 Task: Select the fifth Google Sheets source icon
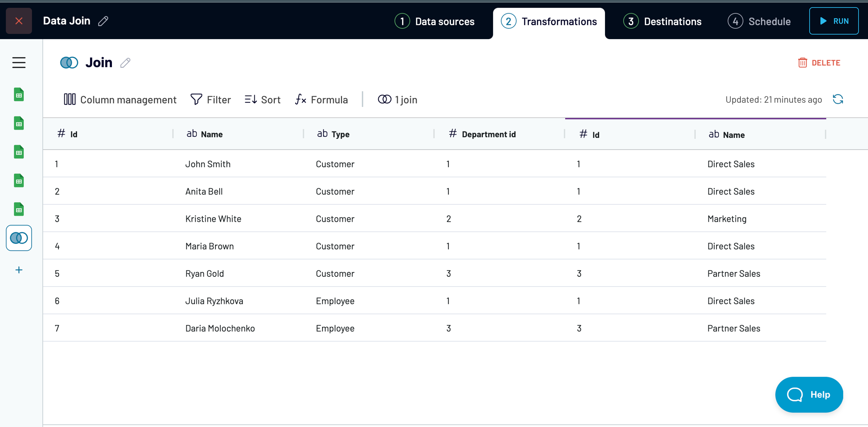(x=19, y=209)
